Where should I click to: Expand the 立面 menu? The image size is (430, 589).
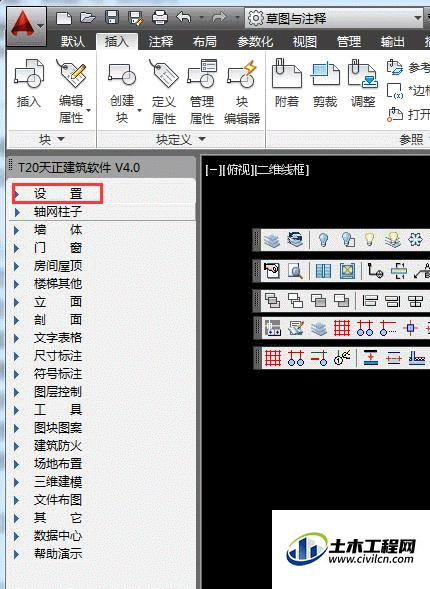click(x=57, y=302)
